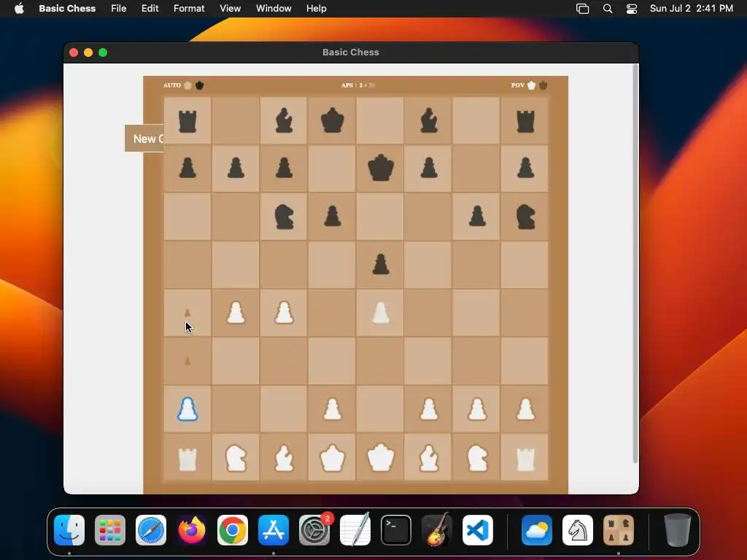The image size is (747, 560).
Task: Set APS speed to 4
Action: point(365,85)
